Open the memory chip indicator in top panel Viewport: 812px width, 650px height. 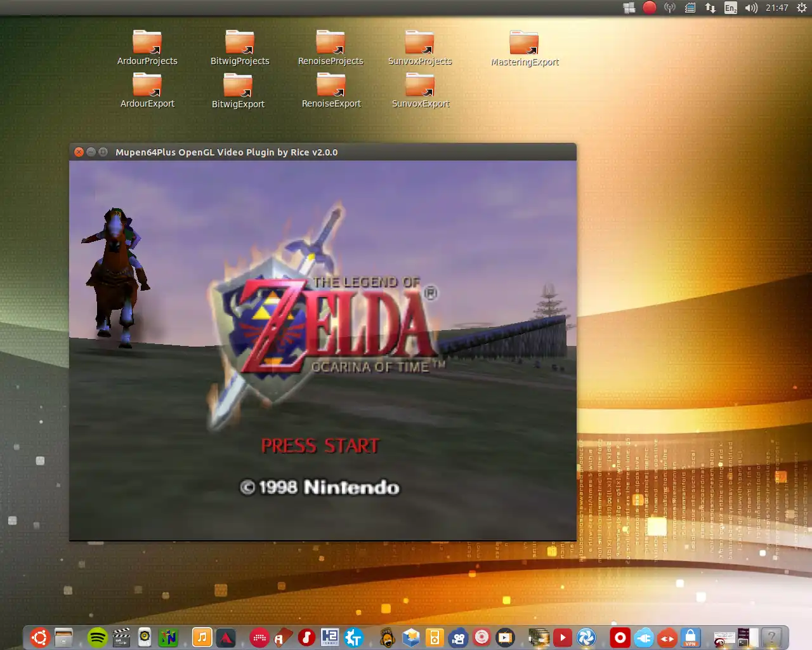pyautogui.click(x=690, y=8)
